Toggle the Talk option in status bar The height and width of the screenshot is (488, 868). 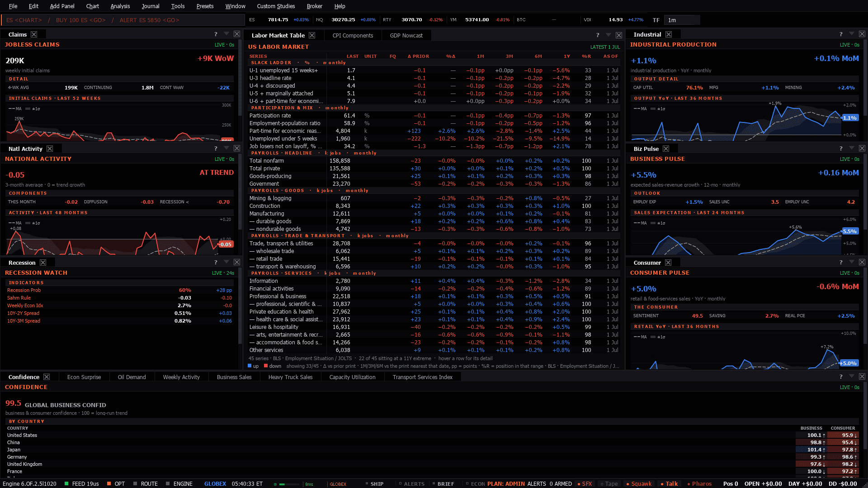tap(669, 483)
